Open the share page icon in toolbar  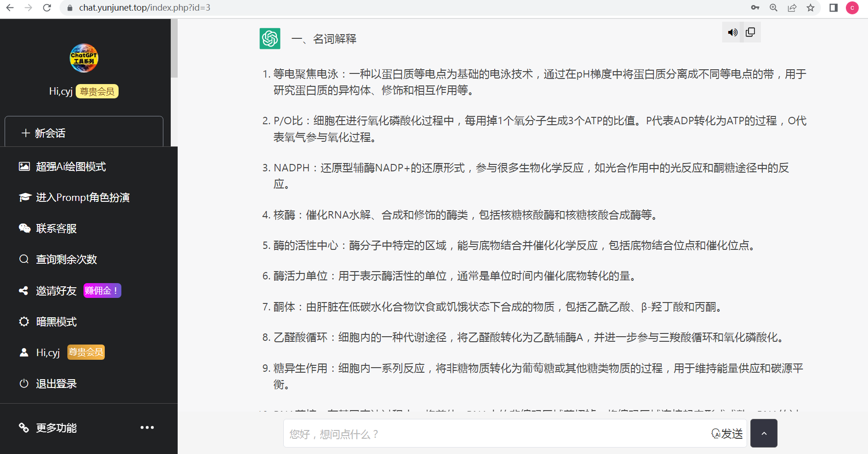792,8
